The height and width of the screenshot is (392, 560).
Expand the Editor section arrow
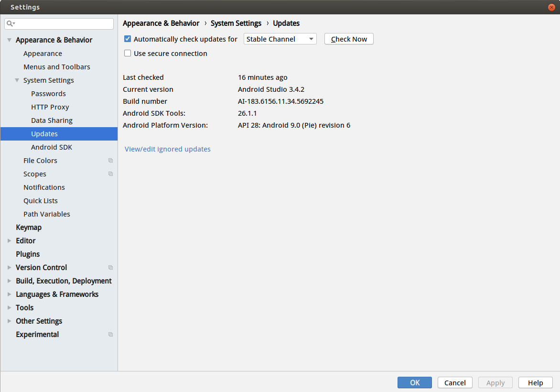(x=9, y=241)
